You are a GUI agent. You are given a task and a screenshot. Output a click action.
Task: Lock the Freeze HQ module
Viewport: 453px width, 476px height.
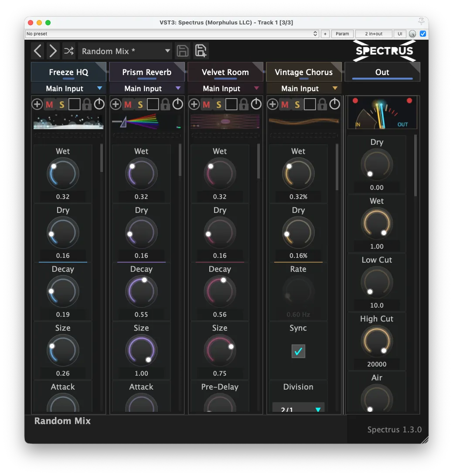click(x=87, y=104)
